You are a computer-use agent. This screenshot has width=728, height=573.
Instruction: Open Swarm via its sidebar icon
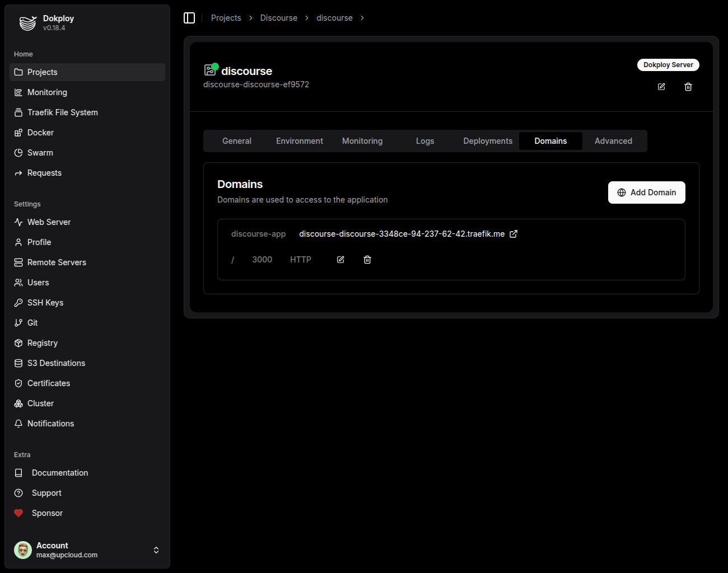click(x=18, y=152)
